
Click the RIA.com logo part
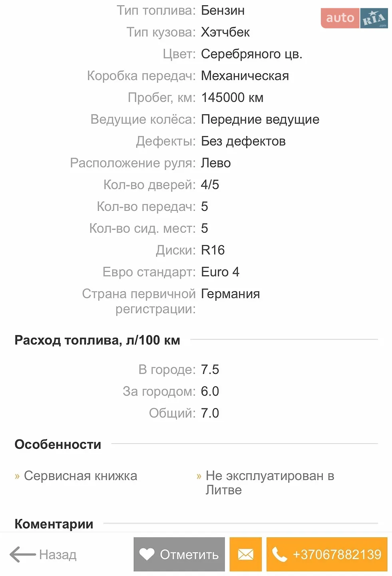[374, 18]
